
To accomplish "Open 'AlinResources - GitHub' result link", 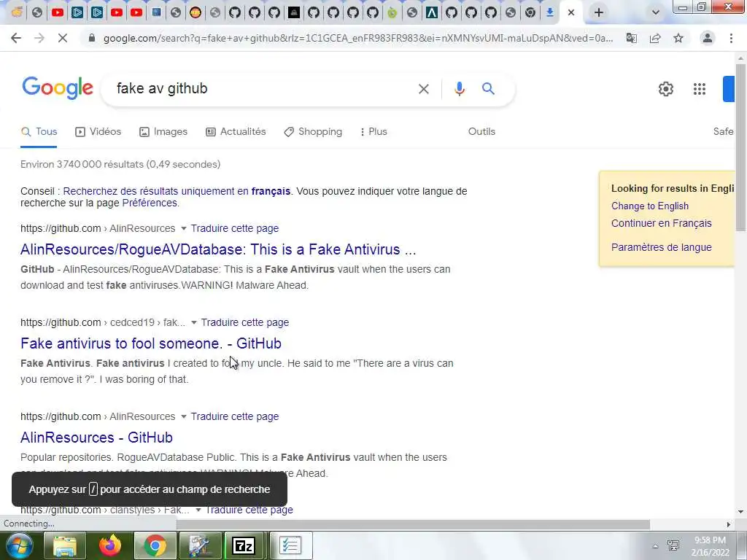I will (96, 437).
